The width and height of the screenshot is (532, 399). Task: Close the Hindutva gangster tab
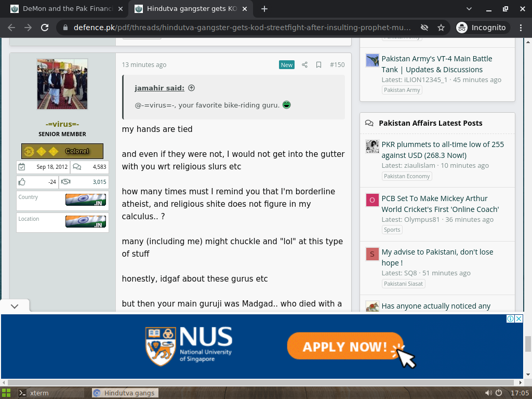tap(244, 9)
